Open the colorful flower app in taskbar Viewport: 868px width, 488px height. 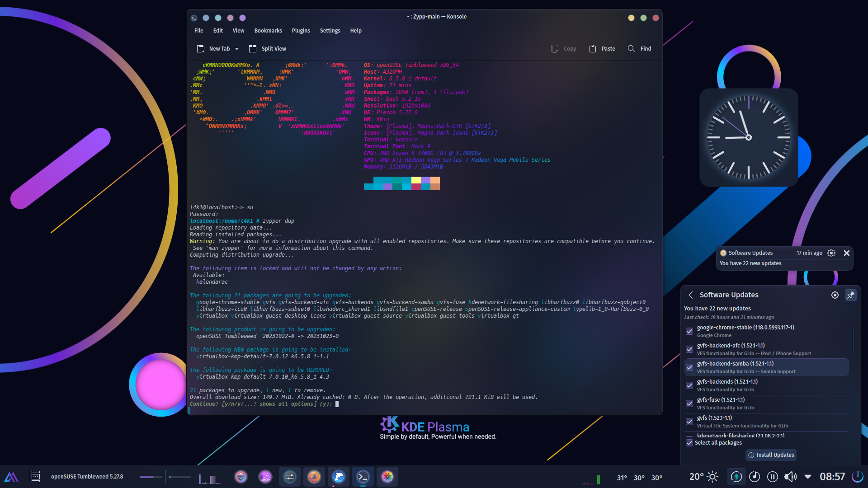click(x=387, y=477)
